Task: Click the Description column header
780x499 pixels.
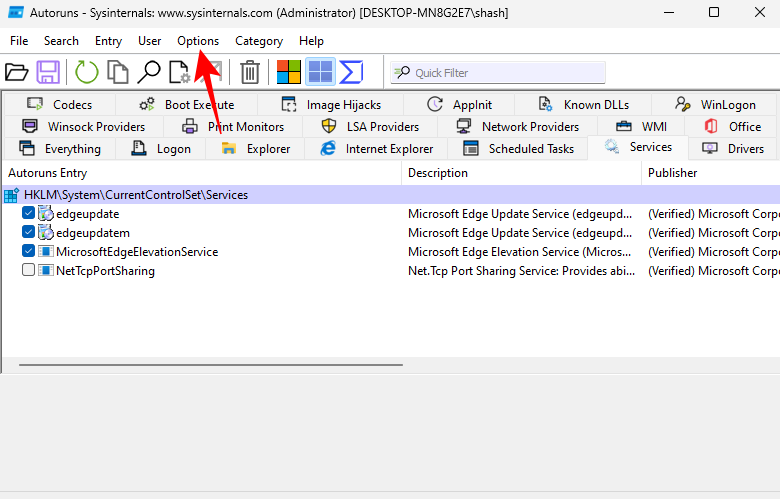Action: 437,173
